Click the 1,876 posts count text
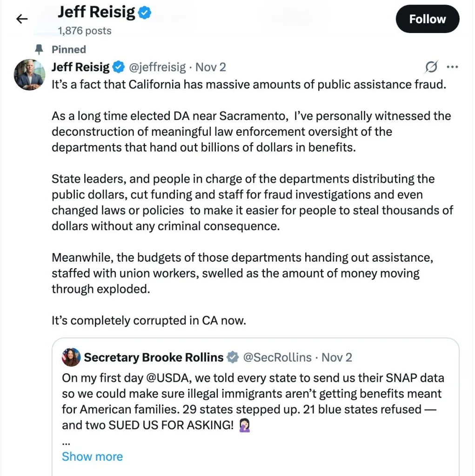This screenshot has height=476, width=475. point(84,31)
